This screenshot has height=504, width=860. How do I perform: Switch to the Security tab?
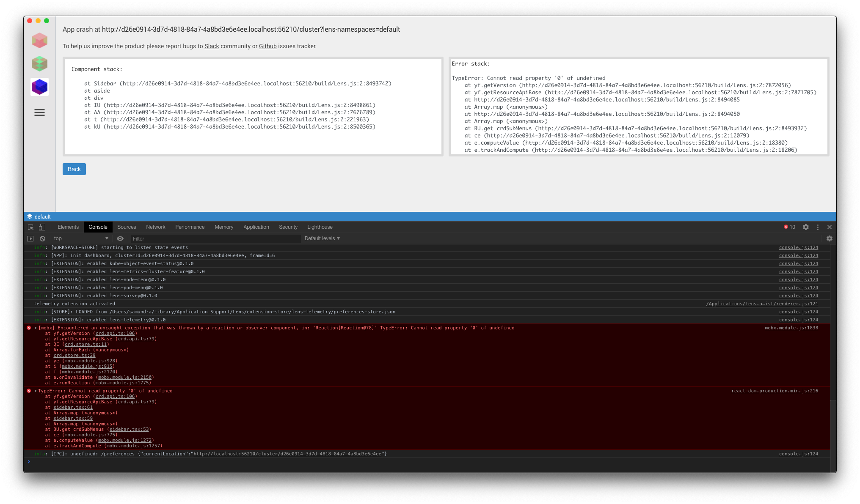(288, 227)
